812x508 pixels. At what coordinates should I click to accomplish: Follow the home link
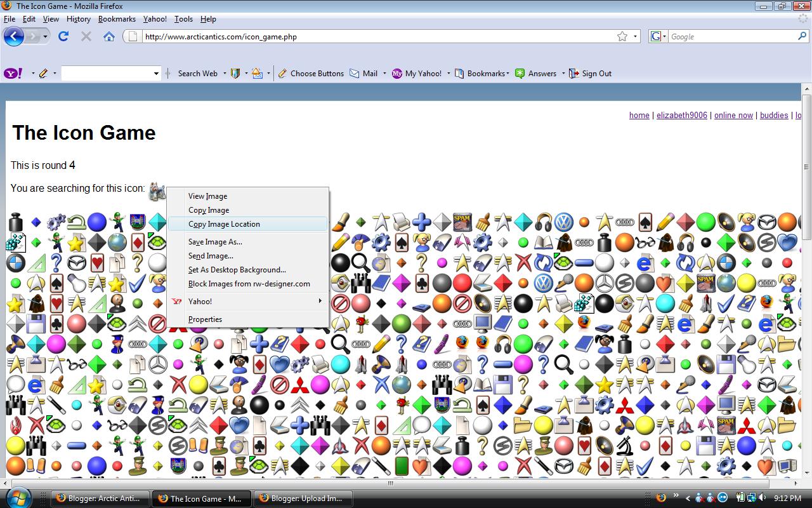coord(639,115)
